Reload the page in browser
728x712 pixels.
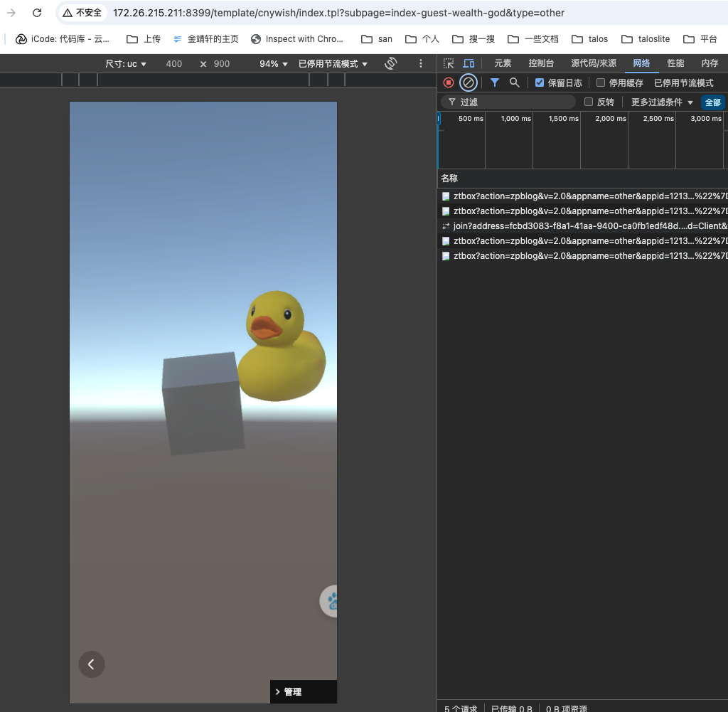(37, 13)
